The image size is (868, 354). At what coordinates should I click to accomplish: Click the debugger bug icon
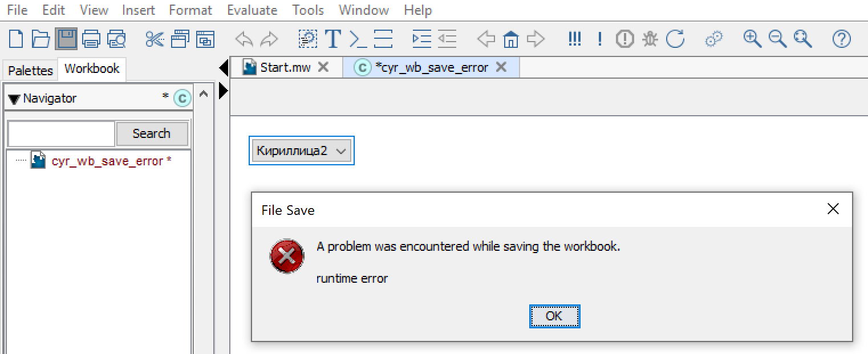(650, 39)
